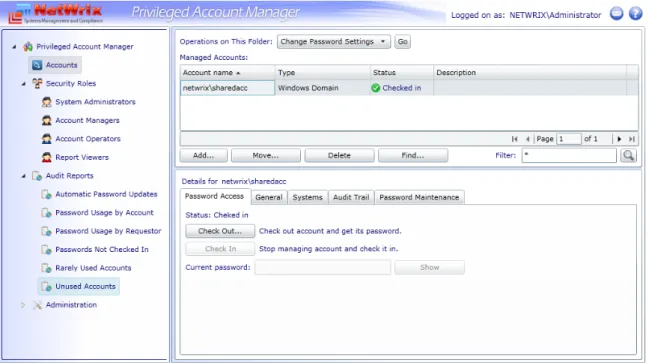The width and height of the screenshot is (649, 363).
Task: Open help via the question mark icon
Action: [635, 14]
